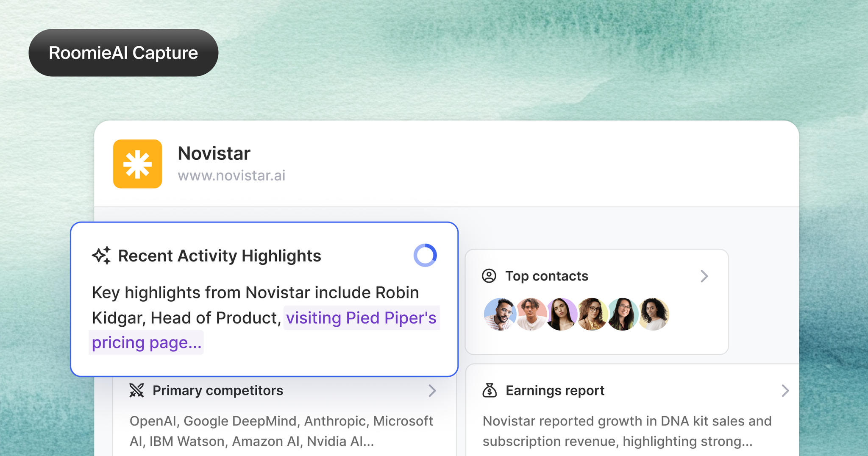The height and width of the screenshot is (456, 868).
Task: Expand the Primary competitors chevron
Action: click(432, 390)
